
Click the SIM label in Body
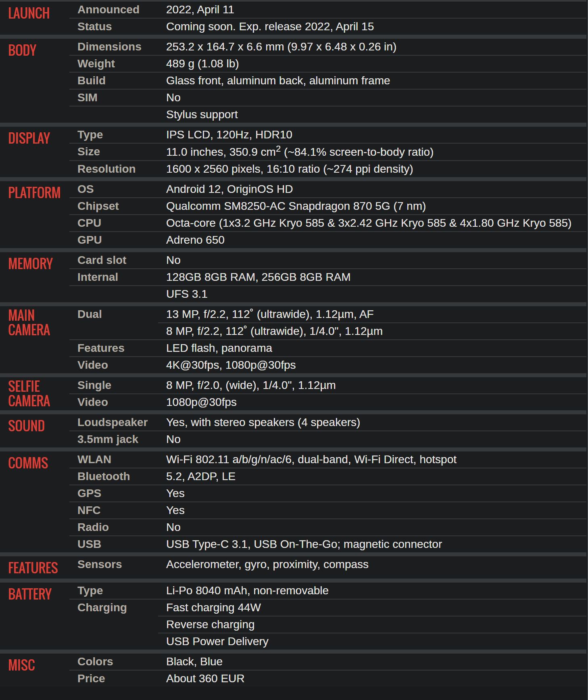87,98
